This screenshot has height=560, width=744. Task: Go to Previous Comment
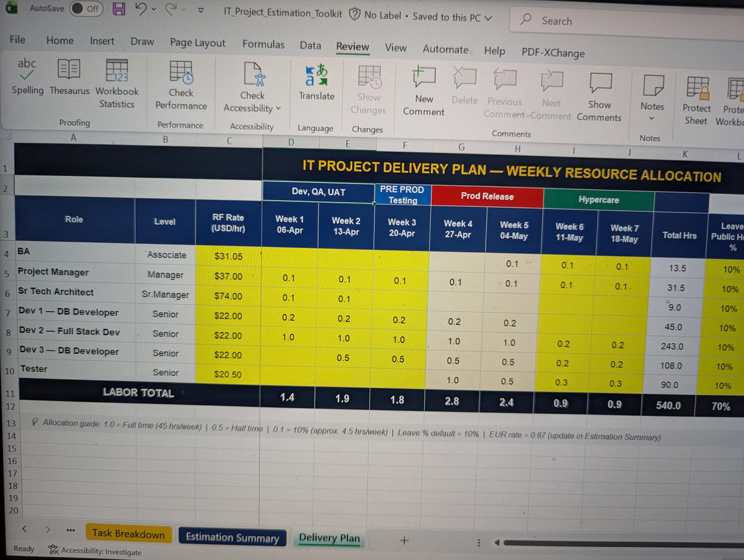pyautogui.click(x=505, y=93)
